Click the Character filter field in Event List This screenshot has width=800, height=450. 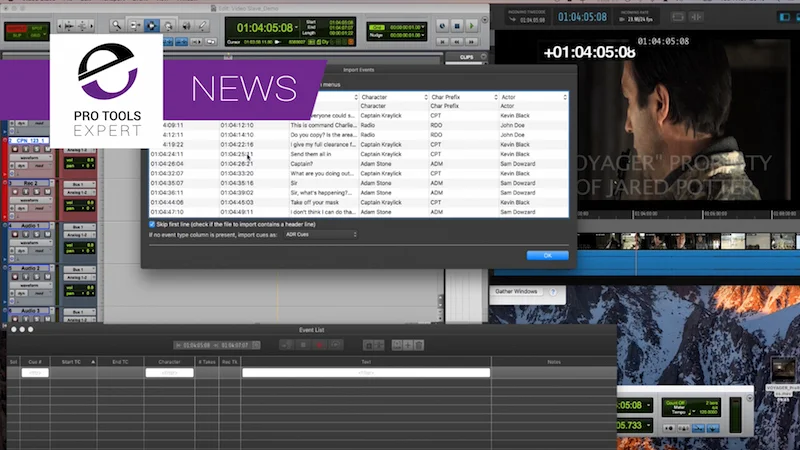coord(169,373)
